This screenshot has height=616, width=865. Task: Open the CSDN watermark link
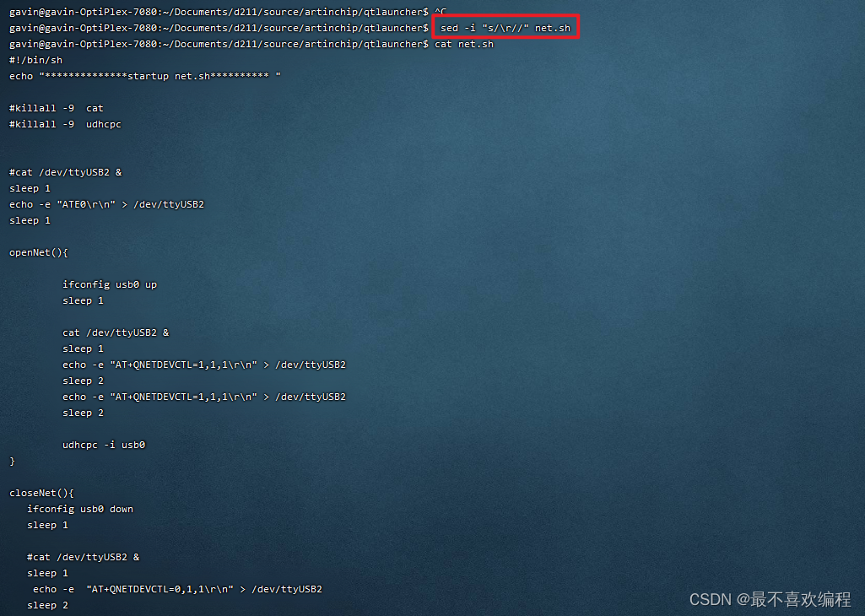(710, 599)
